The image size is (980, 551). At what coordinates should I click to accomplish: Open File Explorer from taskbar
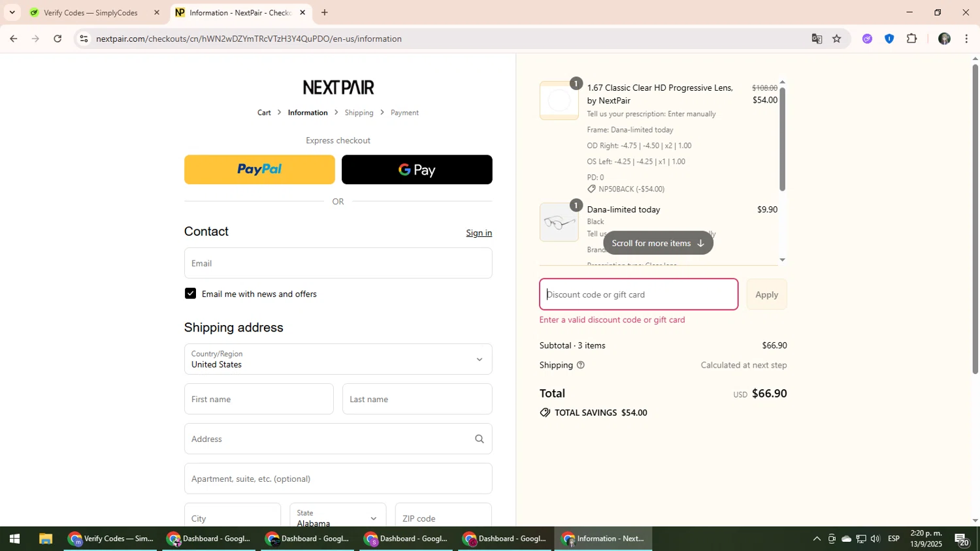(x=45, y=539)
